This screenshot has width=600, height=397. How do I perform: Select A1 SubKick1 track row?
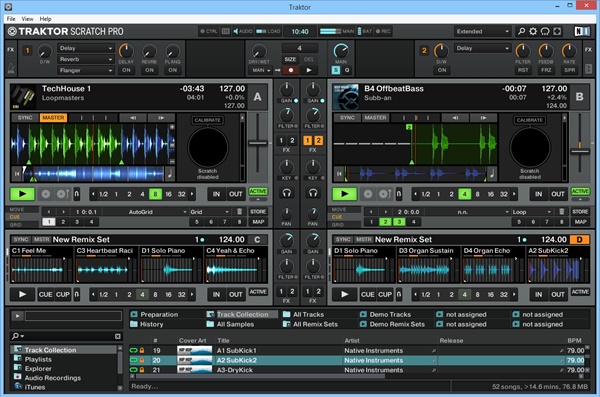click(x=358, y=350)
